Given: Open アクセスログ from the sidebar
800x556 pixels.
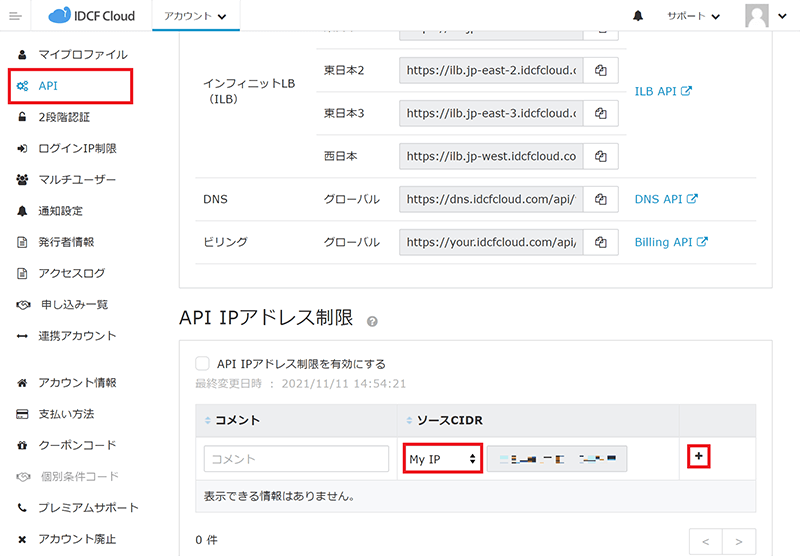Looking at the screenshot, I should tap(71, 273).
